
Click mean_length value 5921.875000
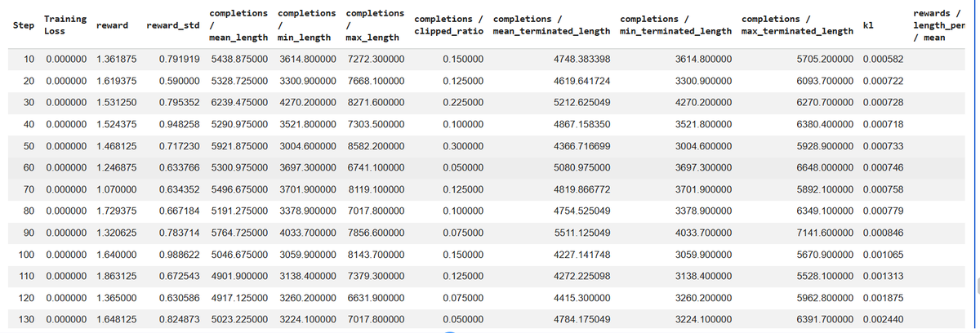[x=241, y=146]
